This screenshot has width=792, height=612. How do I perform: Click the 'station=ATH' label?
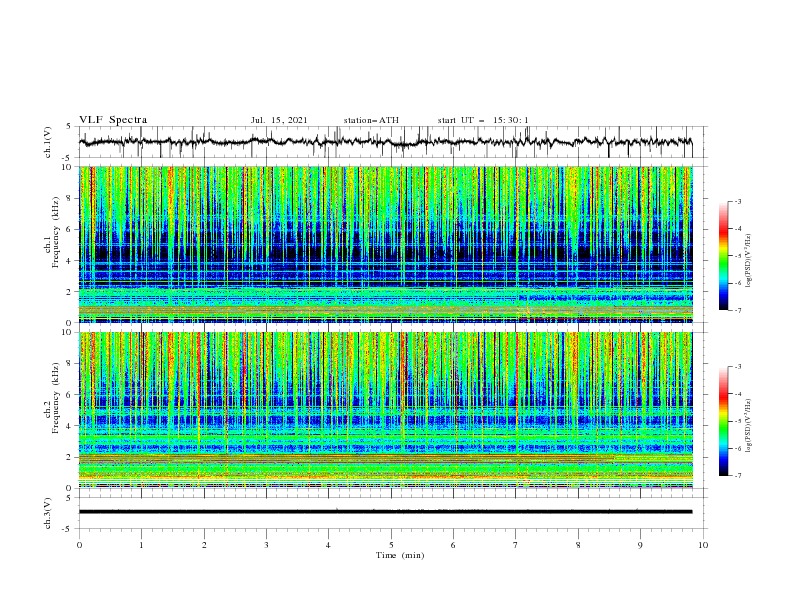(371, 120)
